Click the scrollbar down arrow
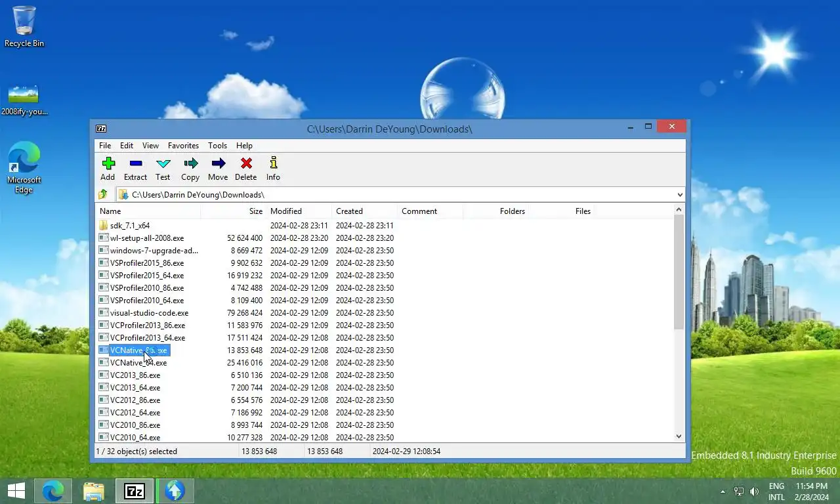The image size is (840, 504). click(679, 436)
